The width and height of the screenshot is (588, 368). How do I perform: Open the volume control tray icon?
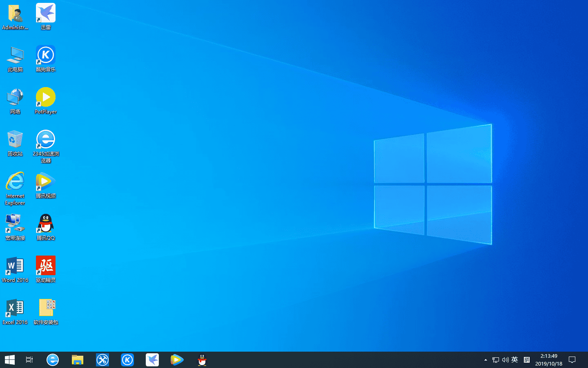click(506, 360)
